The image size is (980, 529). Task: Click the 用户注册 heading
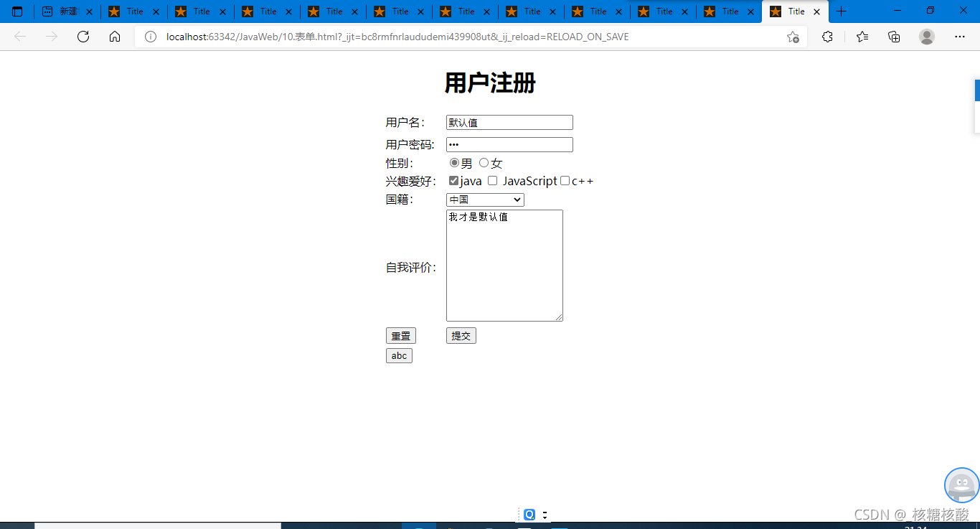point(490,83)
